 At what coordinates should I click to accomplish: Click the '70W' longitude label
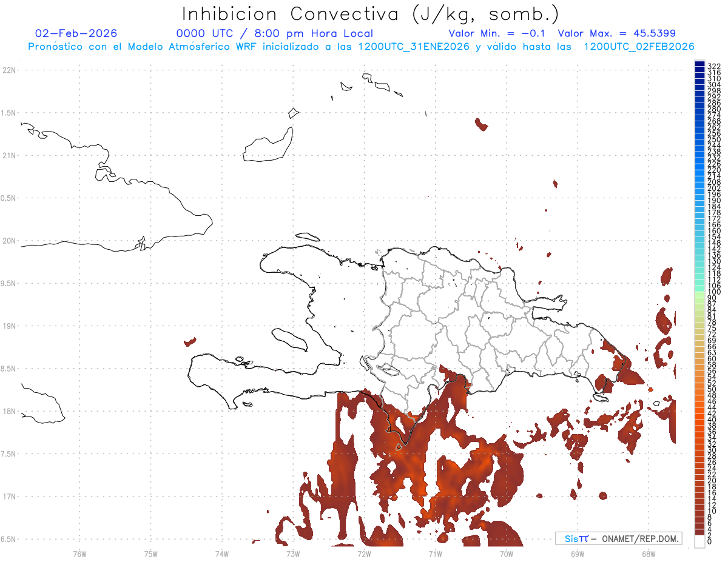point(506,553)
